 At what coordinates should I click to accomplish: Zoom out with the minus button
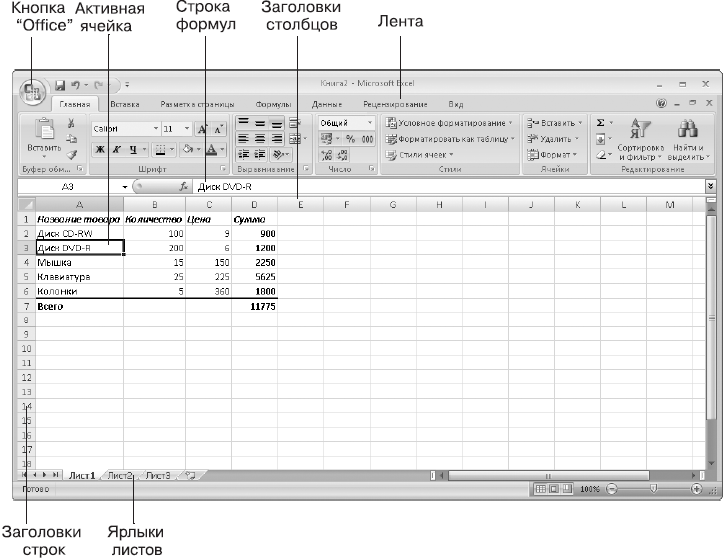(611, 489)
